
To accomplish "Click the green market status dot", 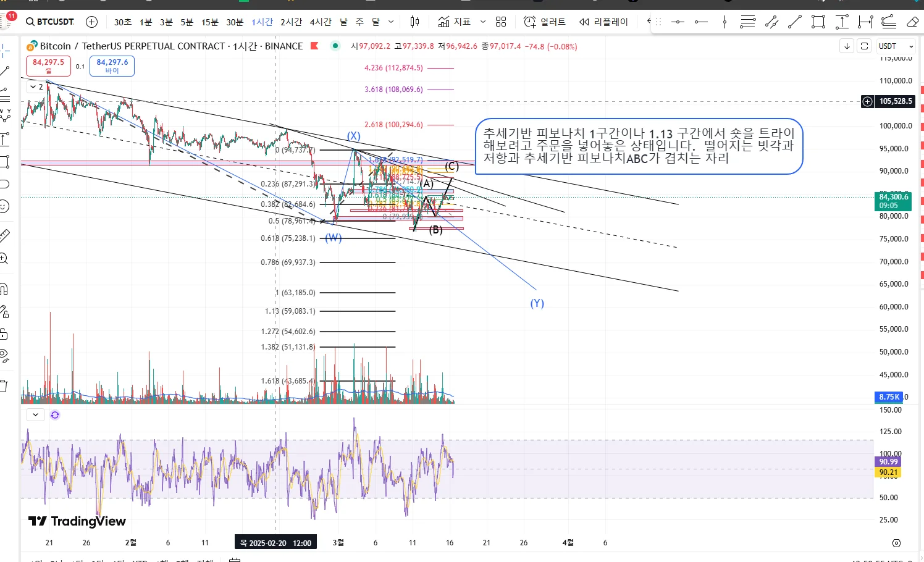I will 335,46.
